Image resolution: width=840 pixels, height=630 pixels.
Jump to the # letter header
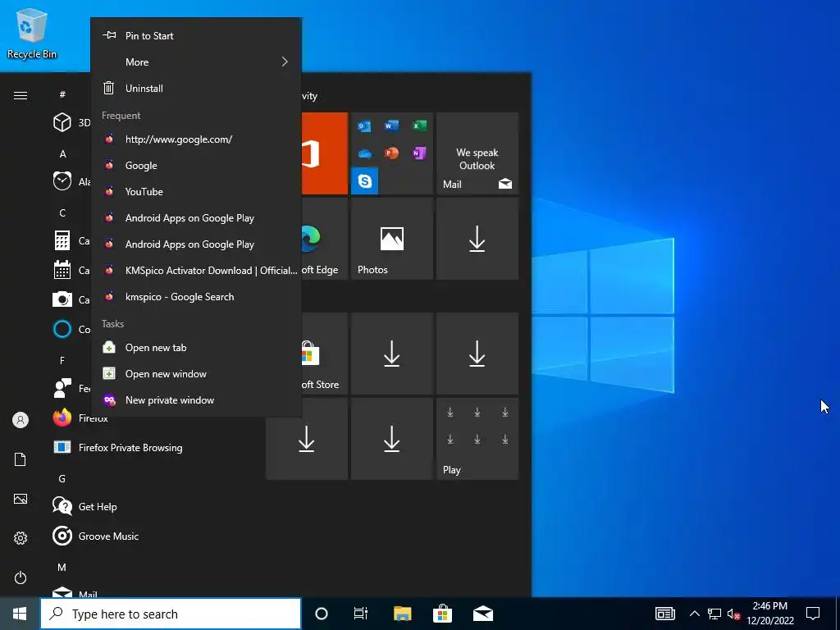click(x=62, y=94)
